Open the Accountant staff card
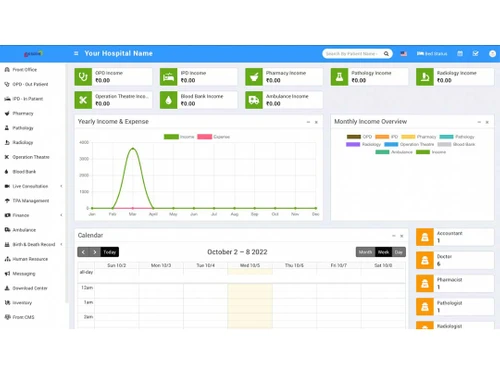The image size is (500, 375). click(455, 237)
